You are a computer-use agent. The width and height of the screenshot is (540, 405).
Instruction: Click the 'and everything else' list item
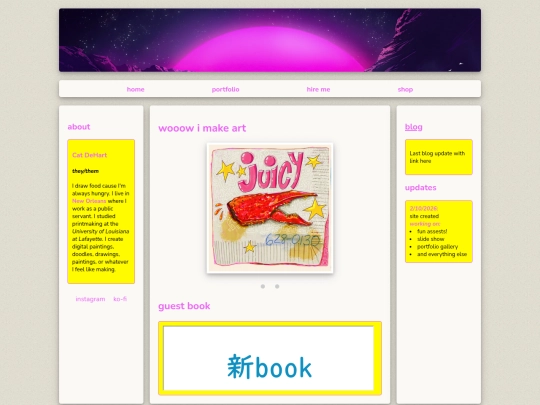(442, 254)
